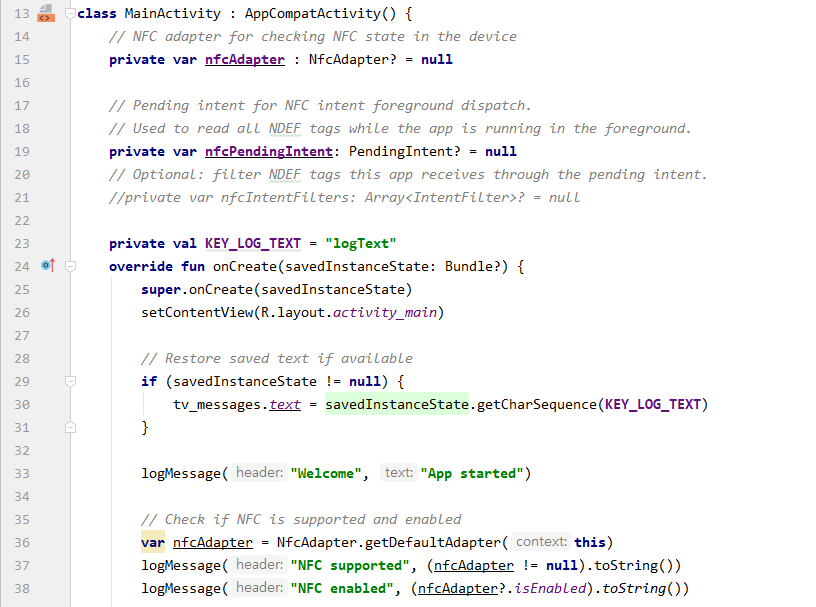816x607 pixels.
Task: Click line number 36 in the gutter
Action: [x=22, y=542]
